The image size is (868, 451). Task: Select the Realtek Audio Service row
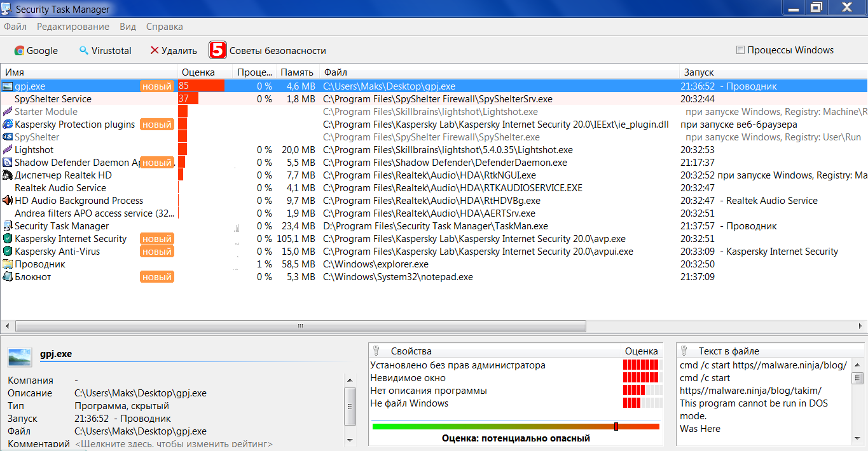(x=434, y=188)
